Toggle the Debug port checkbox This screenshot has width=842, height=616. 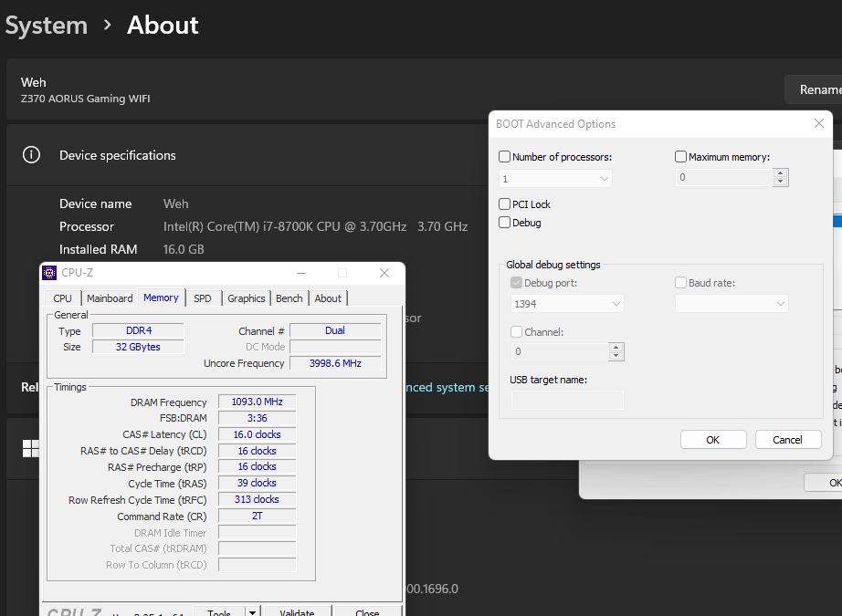coord(516,282)
